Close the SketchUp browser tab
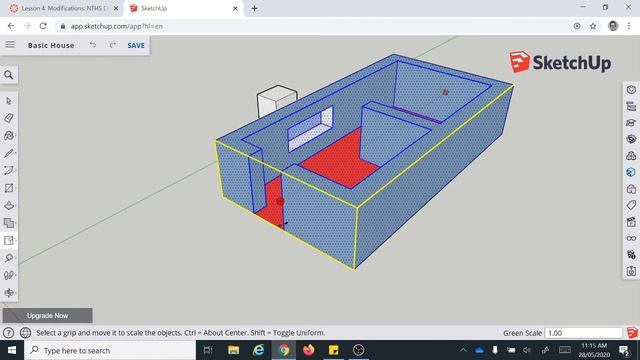640x360 pixels. click(236, 8)
